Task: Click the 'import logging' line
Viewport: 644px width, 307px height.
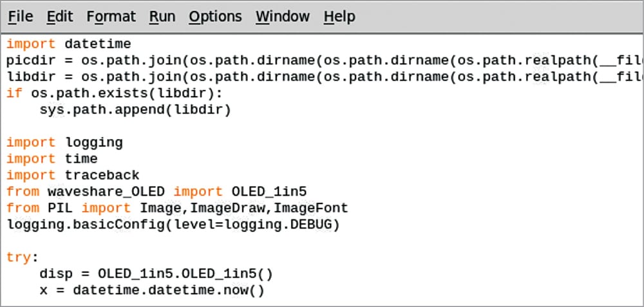Action: pyautogui.click(x=64, y=143)
